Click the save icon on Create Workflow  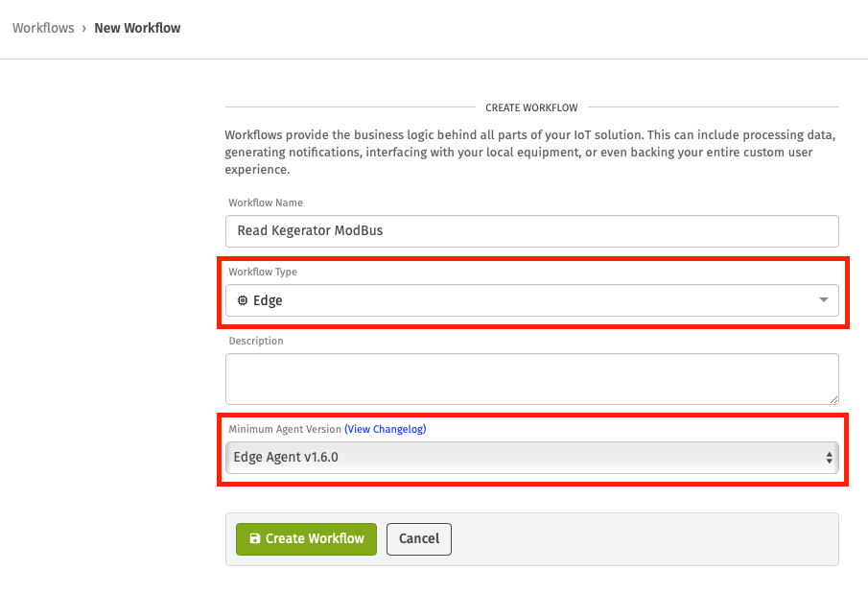pyautogui.click(x=254, y=538)
